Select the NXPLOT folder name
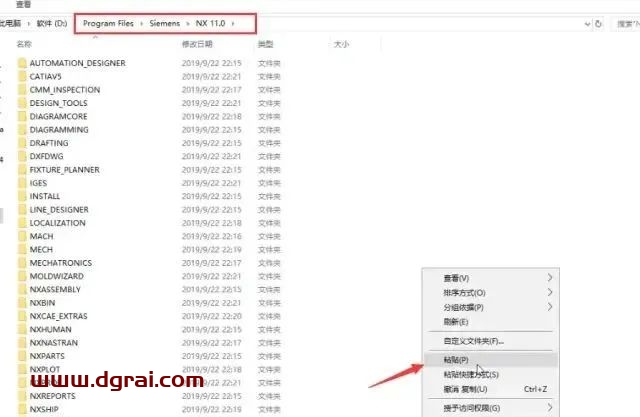Image resolution: width=640 pixels, height=417 pixels. coord(45,370)
